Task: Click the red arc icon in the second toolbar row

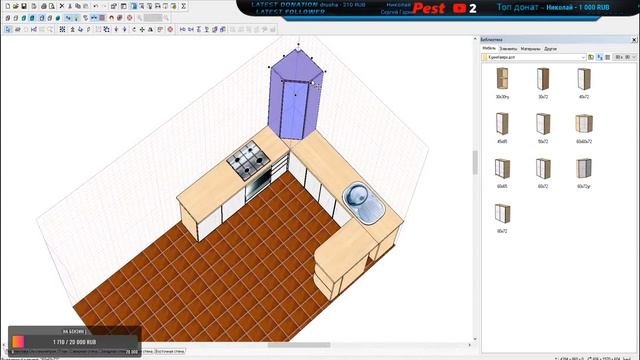Action: tap(111, 18)
